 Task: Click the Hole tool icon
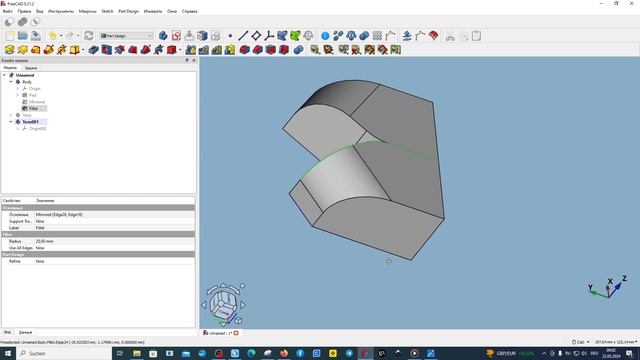pos(107,50)
